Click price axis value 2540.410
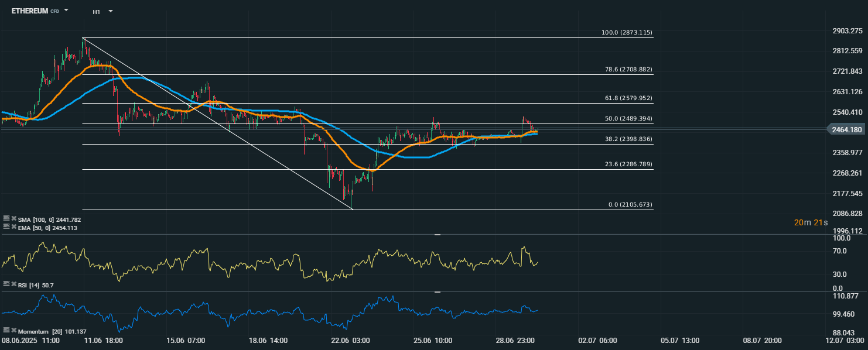Image resolution: width=868 pixels, height=350 pixels. tap(848, 112)
